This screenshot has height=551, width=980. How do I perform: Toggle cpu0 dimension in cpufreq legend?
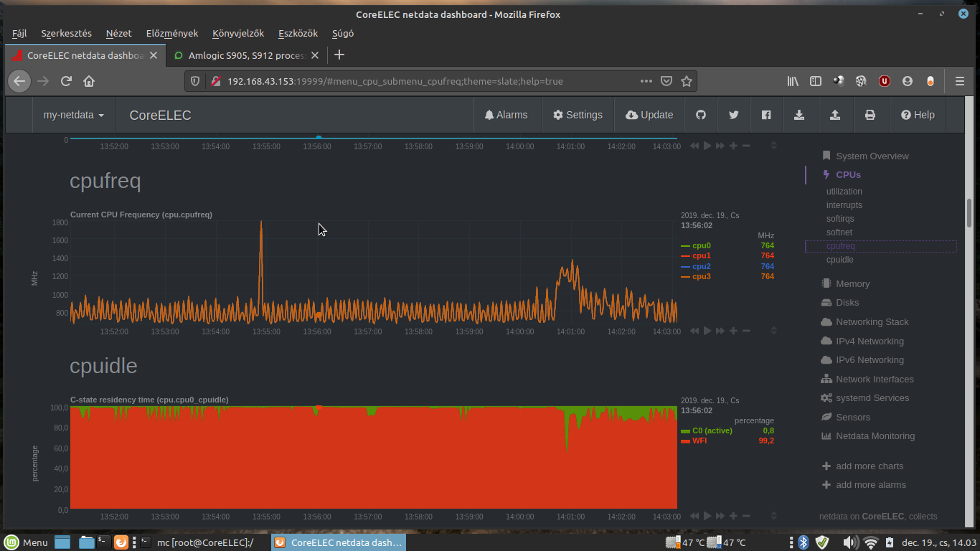coord(701,245)
